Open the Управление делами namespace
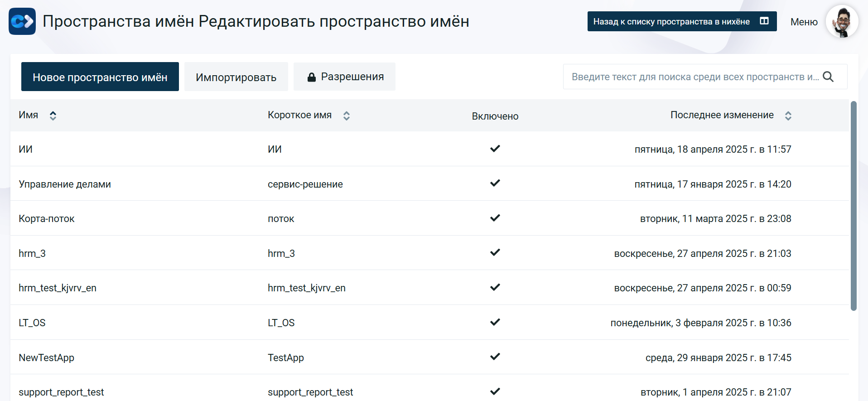868x401 pixels. tap(65, 184)
